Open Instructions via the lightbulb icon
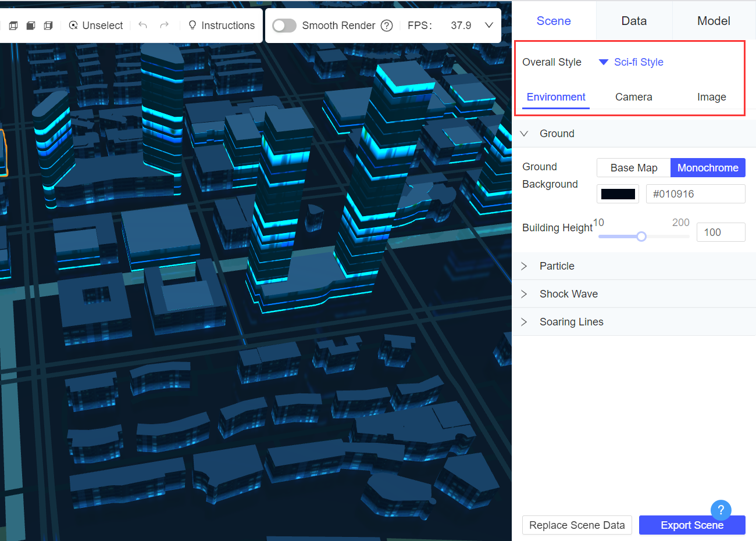The height and width of the screenshot is (541, 756). 192,26
